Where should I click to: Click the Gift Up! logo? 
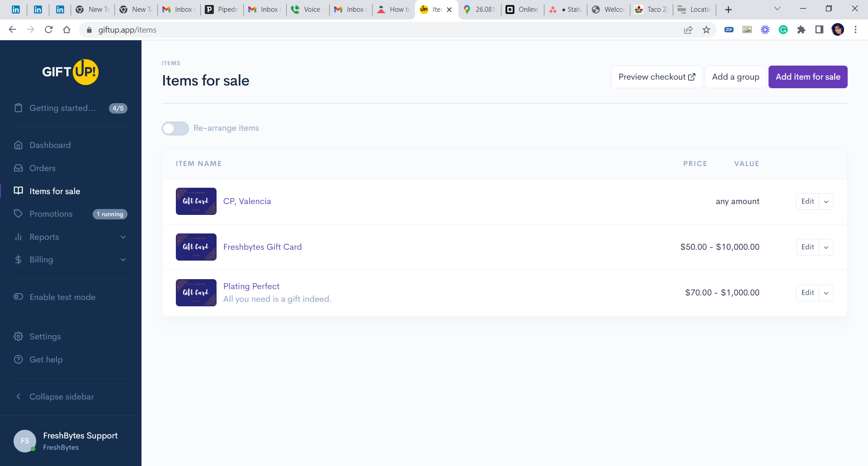point(70,72)
